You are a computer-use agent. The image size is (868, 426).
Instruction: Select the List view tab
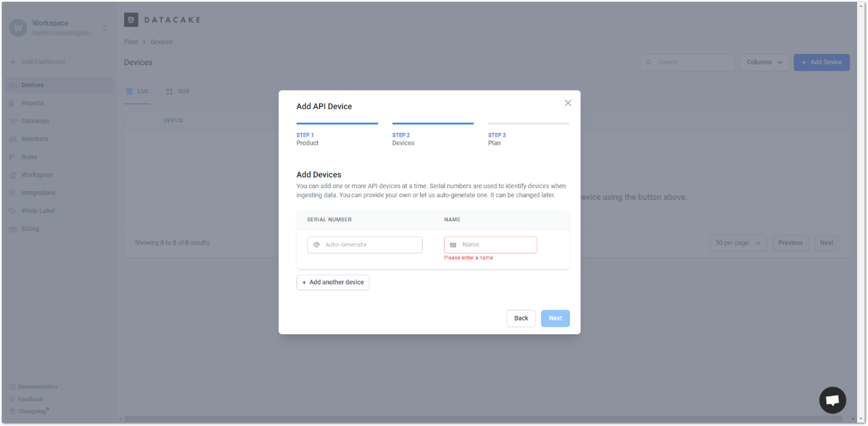pos(137,91)
